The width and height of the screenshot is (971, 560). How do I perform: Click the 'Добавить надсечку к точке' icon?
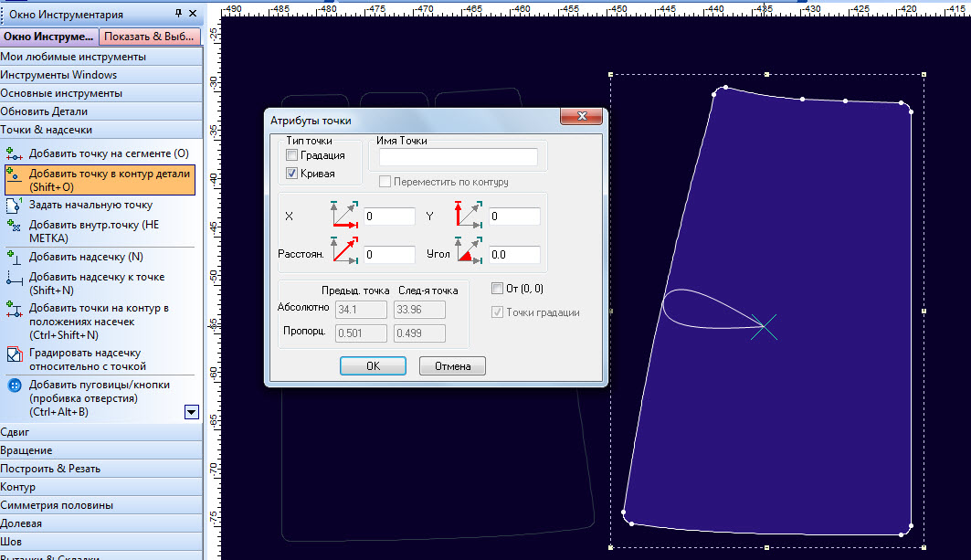pos(14,278)
